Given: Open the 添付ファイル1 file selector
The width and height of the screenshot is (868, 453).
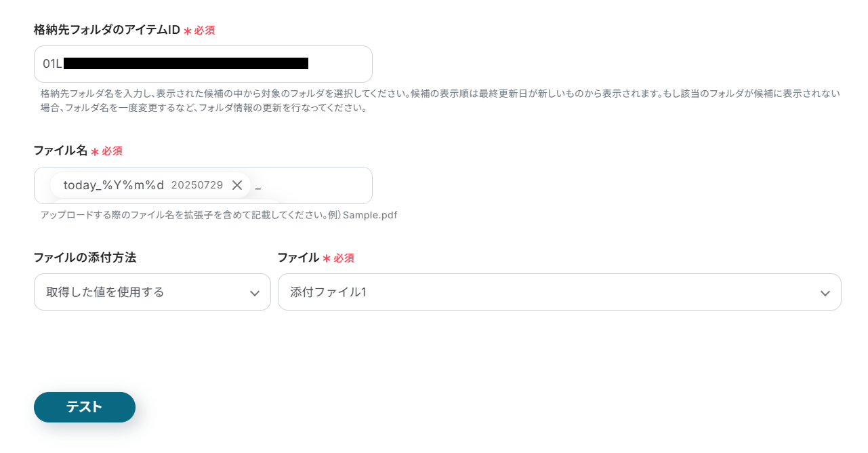Looking at the screenshot, I should coord(560,292).
